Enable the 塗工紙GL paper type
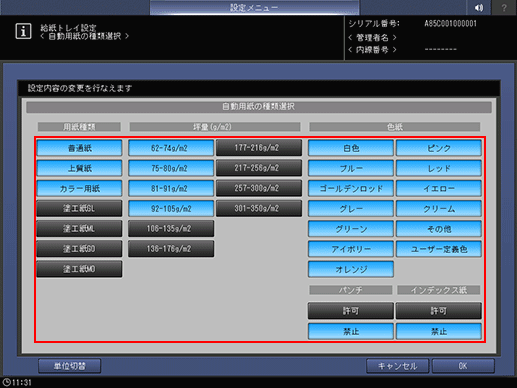The width and height of the screenshot is (517, 388). pos(79,208)
